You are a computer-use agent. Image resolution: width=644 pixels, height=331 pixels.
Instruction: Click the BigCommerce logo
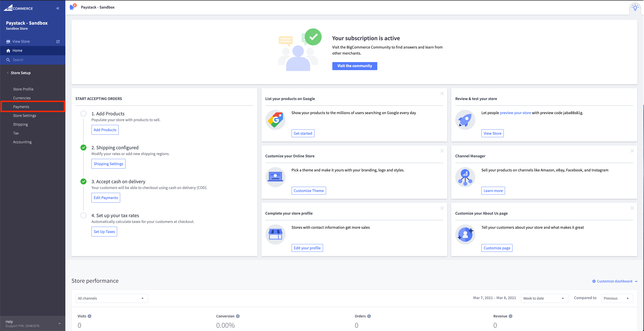(18, 8)
